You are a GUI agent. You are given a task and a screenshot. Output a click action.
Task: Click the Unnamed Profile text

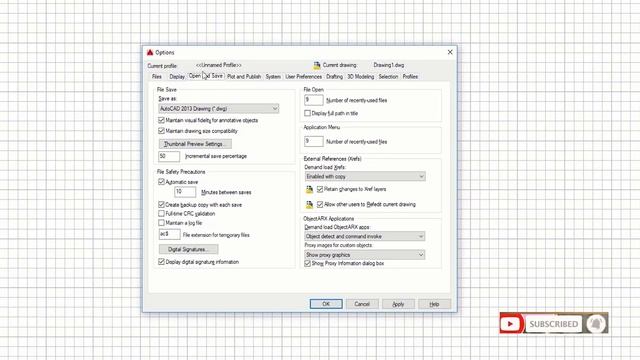pos(219,65)
